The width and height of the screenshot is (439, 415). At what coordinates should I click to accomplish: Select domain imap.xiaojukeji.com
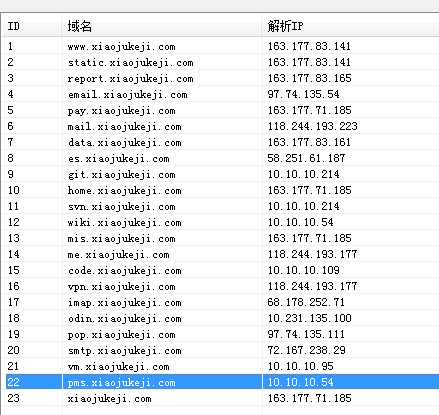(x=124, y=302)
